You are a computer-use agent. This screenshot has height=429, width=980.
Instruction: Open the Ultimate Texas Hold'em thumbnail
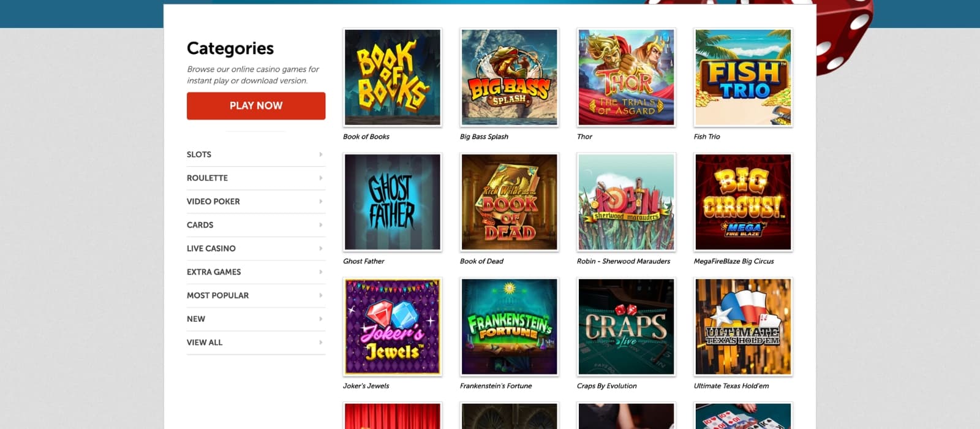744,327
